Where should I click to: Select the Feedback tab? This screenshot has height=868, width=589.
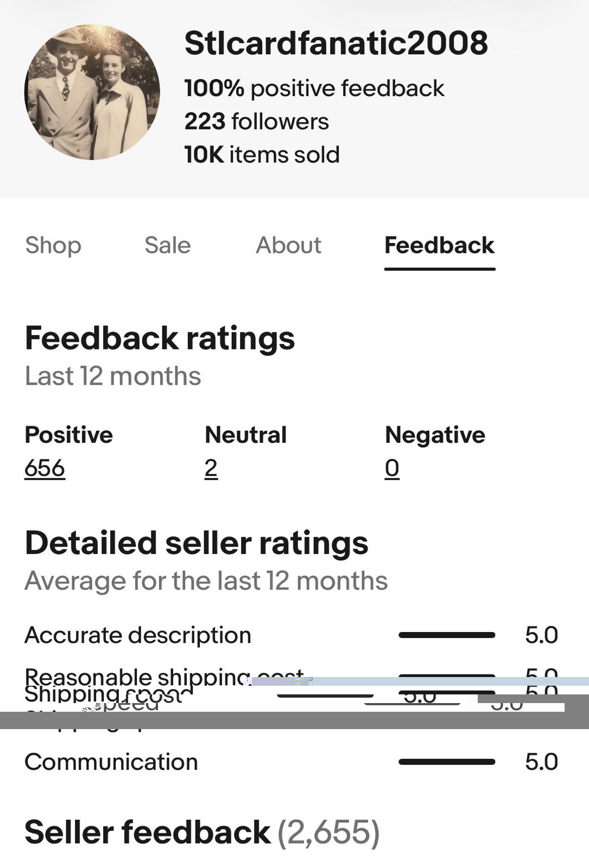pos(439,245)
